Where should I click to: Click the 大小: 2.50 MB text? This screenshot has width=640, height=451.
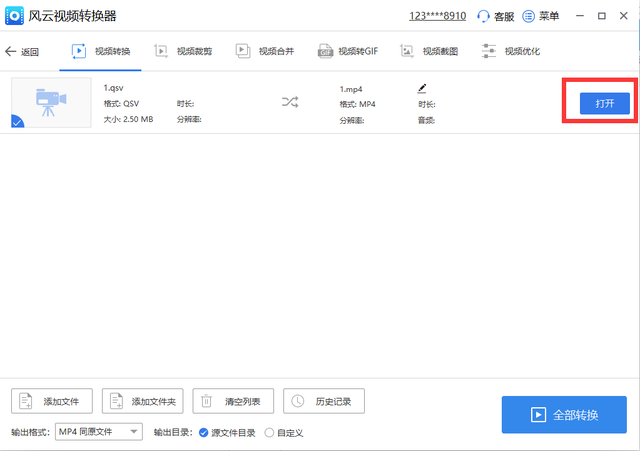[128, 119]
